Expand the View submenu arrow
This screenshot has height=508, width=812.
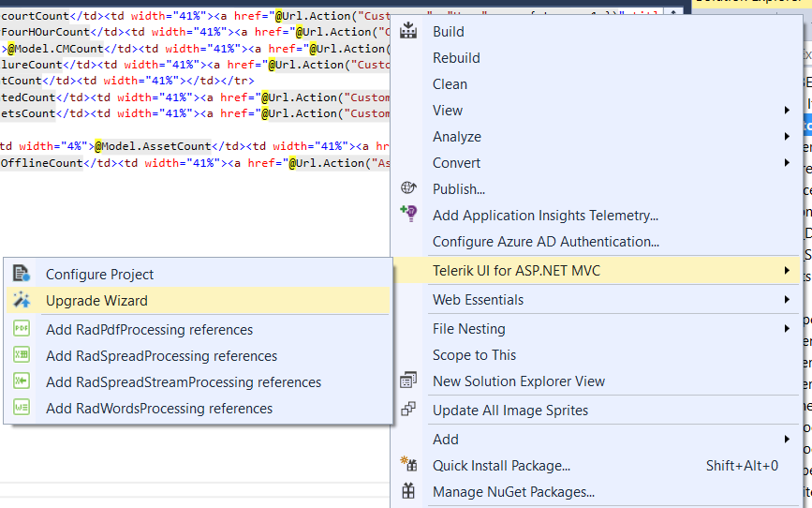[x=787, y=111]
